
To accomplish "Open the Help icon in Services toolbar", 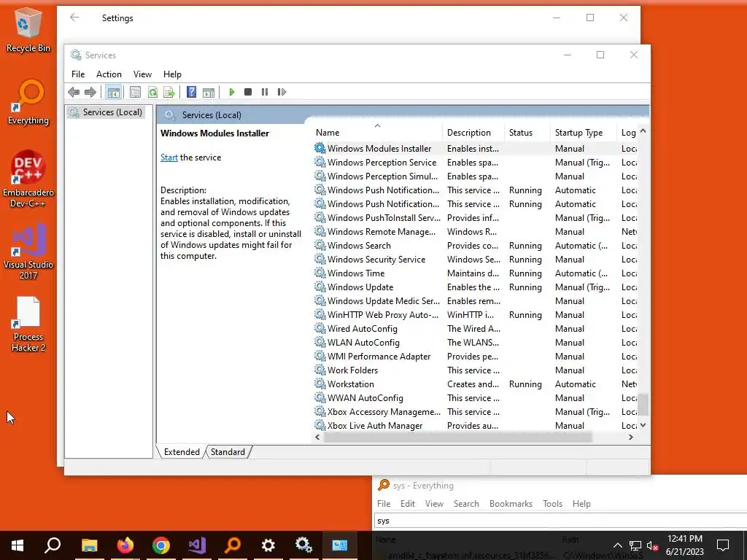I will [x=192, y=92].
